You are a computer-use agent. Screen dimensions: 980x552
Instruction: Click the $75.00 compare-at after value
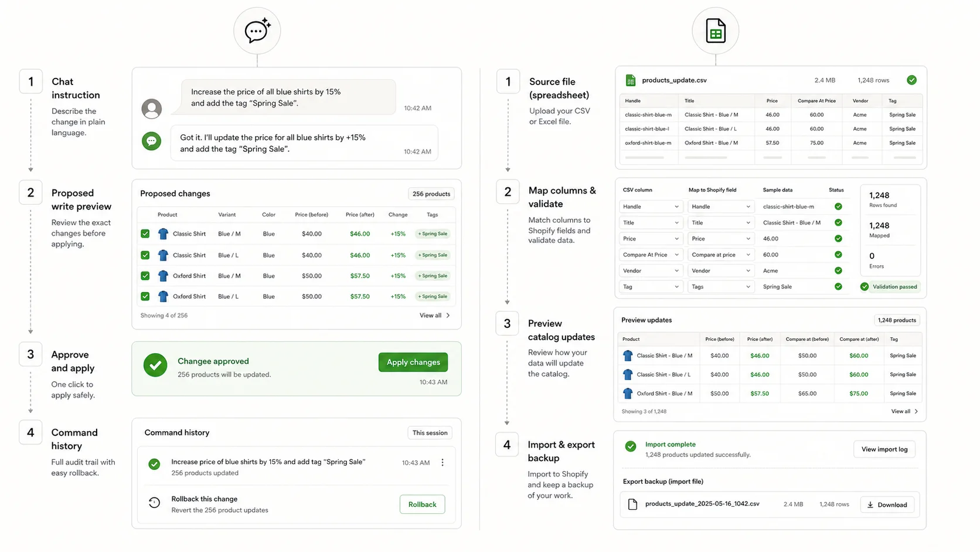(x=859, y=394)
